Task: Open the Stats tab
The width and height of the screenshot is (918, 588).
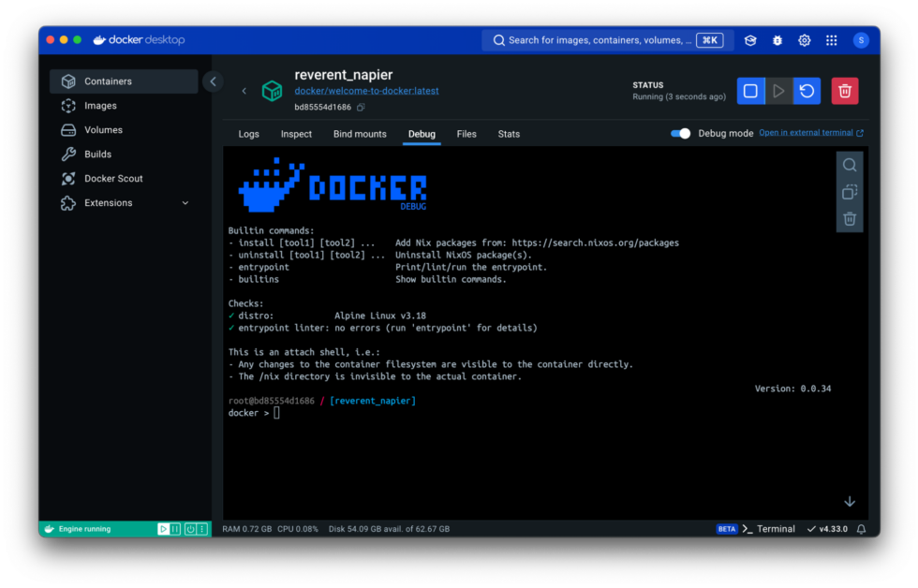Action: point(509,134)
